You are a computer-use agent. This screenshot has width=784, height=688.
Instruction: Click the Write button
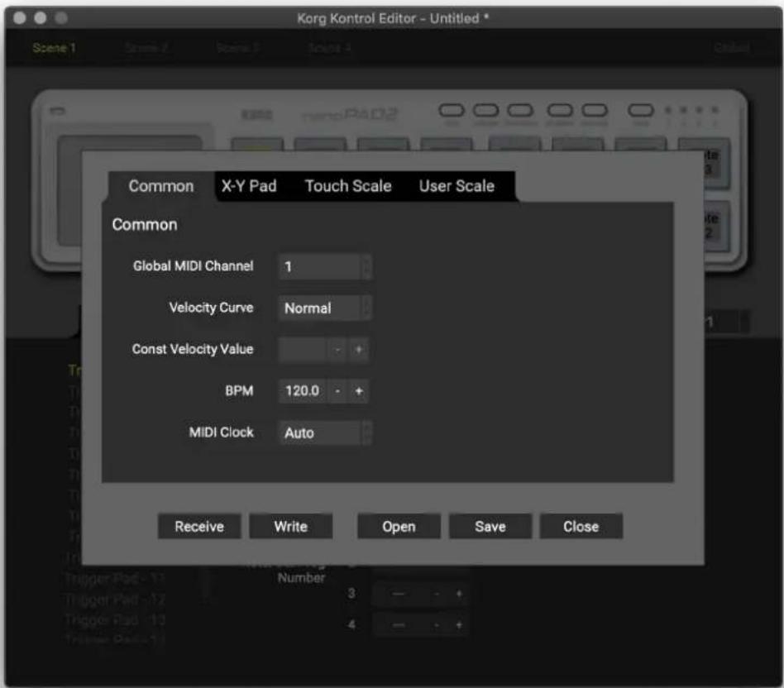tap(291, 526)
